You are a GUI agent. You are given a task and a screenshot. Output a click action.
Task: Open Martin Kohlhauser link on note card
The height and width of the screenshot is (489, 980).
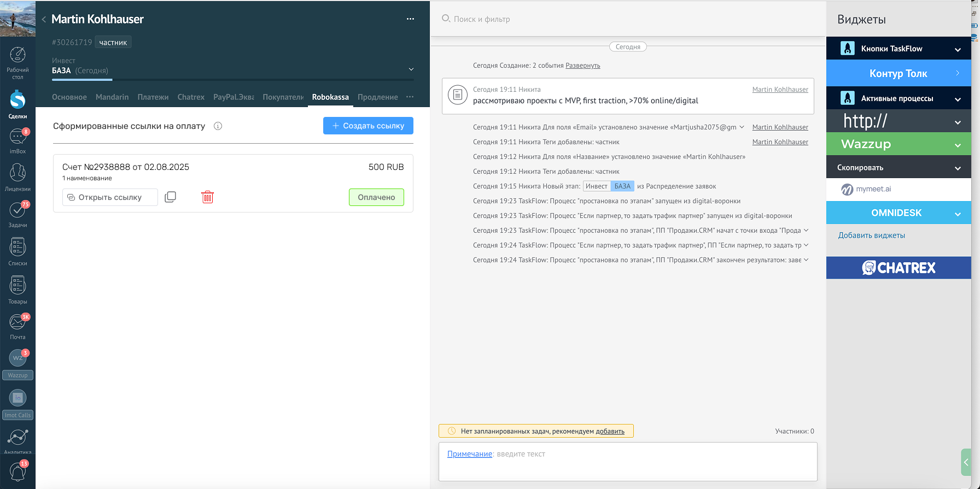[x=780, y=90]
